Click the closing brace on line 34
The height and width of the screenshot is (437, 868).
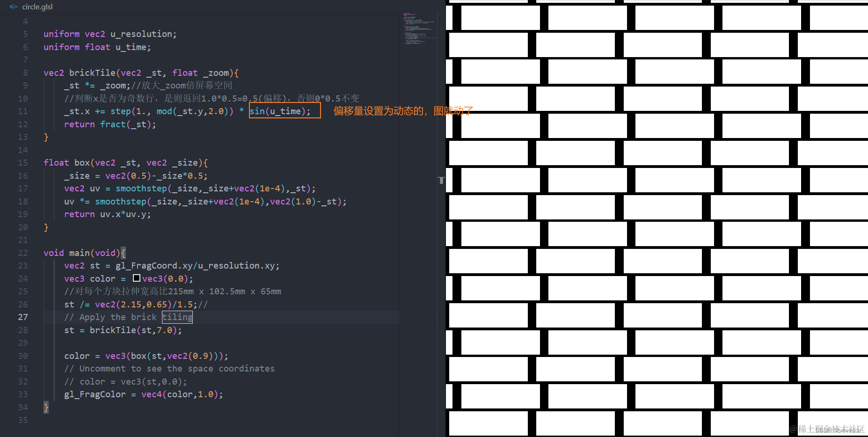click(x=46, y=408)
